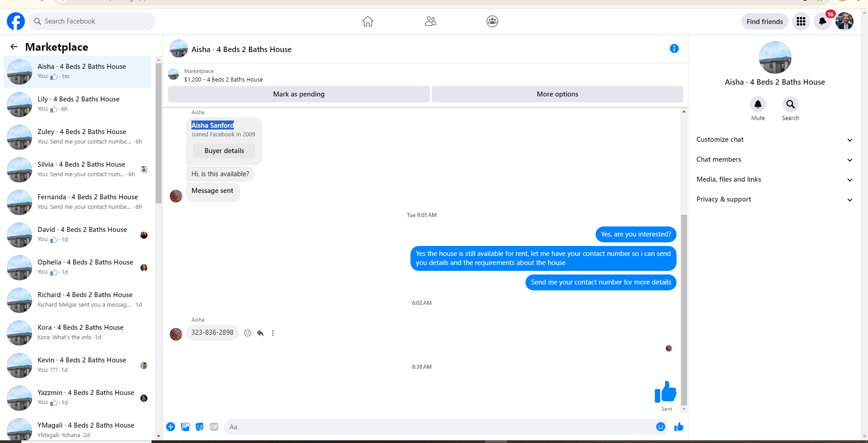Open notifications bell with 16 badge
The width and height of the screenshot is (868, 443).
pos(823,21)
